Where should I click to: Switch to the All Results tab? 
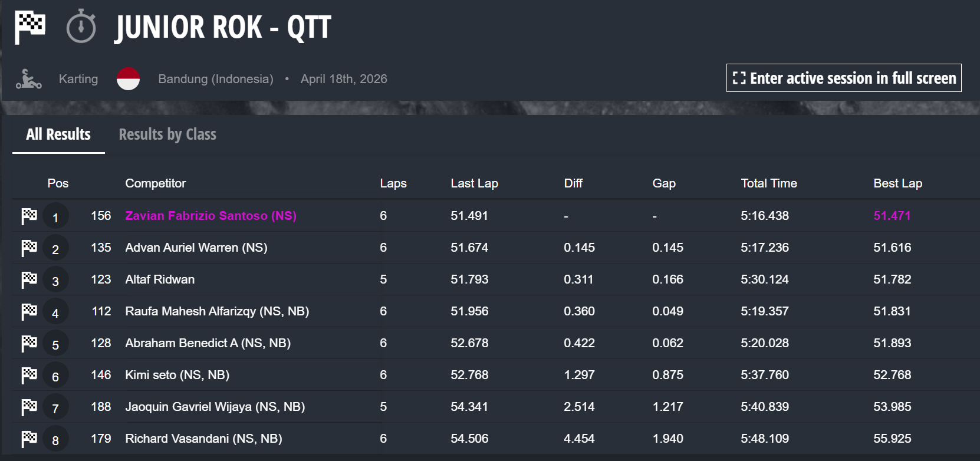click(x=58, y=134)
